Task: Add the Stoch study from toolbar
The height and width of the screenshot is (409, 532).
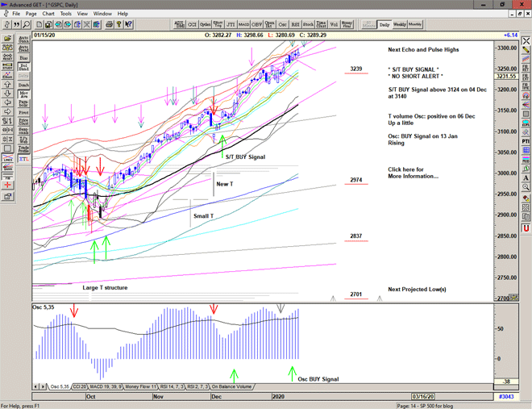Action: pyautogui.click(x=308, y=24)
